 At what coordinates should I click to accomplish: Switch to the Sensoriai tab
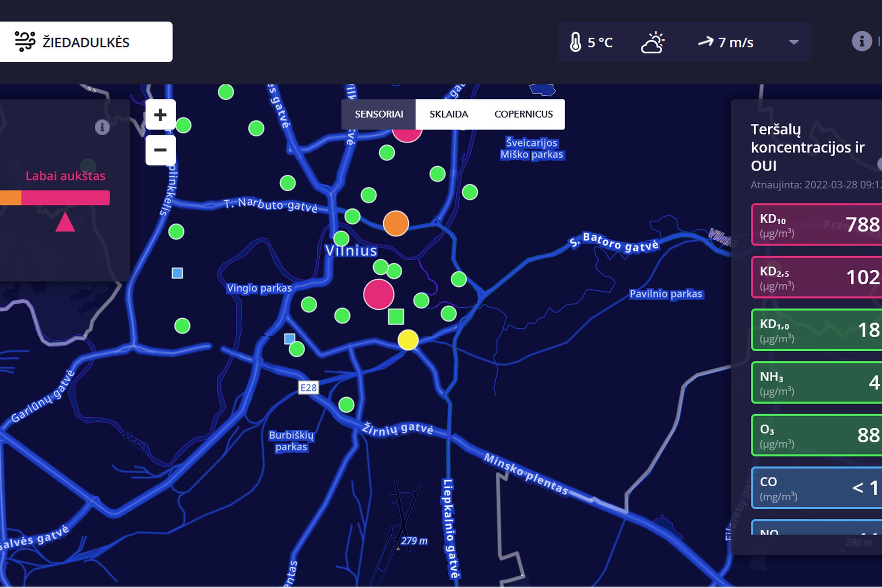pyautogui.click(x=379, y=114)
